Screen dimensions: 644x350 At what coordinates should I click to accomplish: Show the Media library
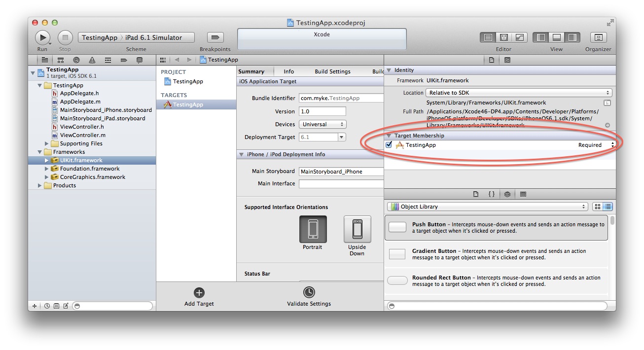[523, 194]
